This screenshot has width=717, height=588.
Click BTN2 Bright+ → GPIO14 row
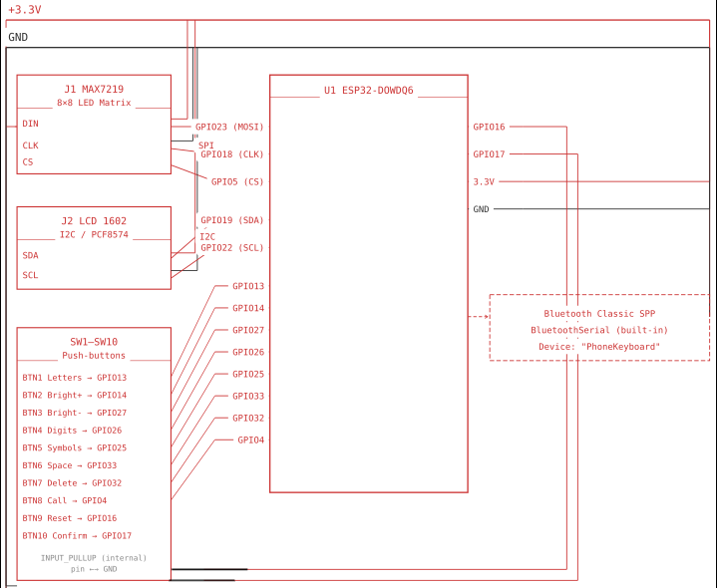pos(75,396)
